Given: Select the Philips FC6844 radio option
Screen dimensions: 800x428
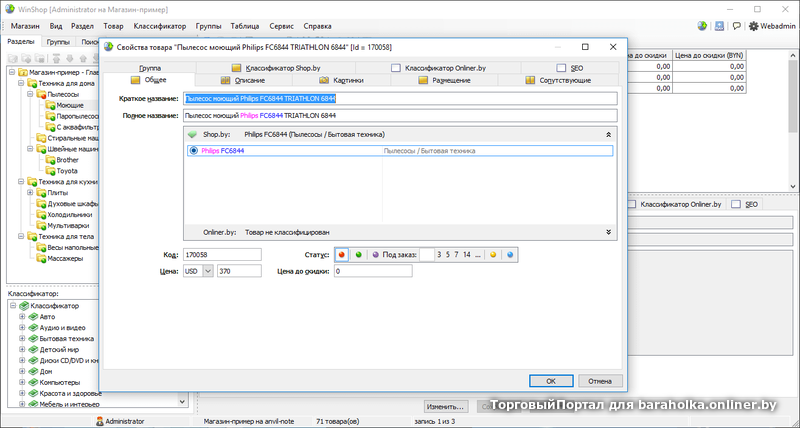Looking at the screenshot, I should (x=193, y=150).
